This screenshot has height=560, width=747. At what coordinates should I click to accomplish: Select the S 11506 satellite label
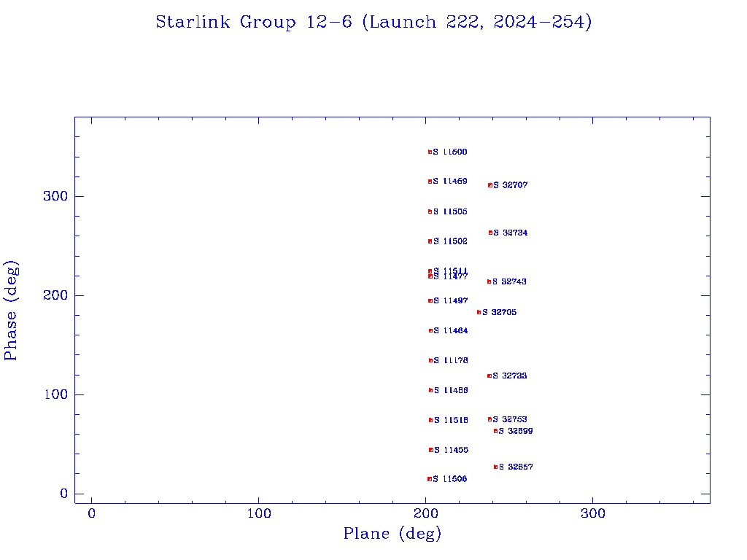(x=450, y=479)
